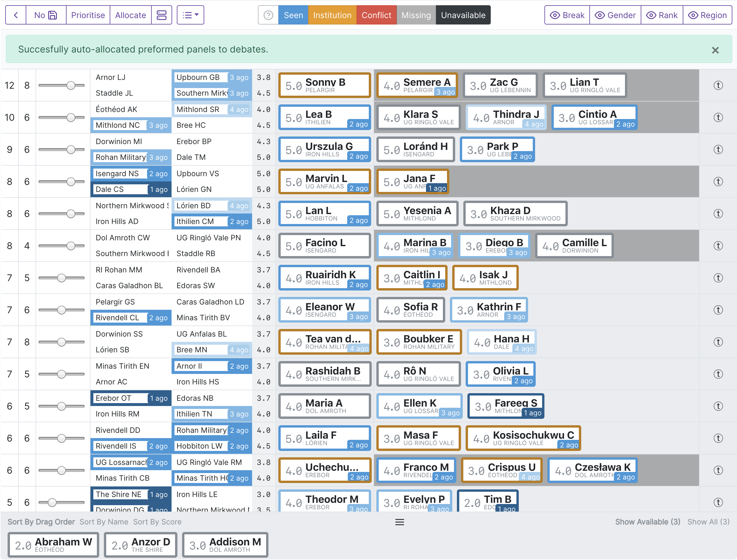This screenshot has height=560, width=737.
Task: Toggle Gender highlight visibility
Action: click(615, 15)
